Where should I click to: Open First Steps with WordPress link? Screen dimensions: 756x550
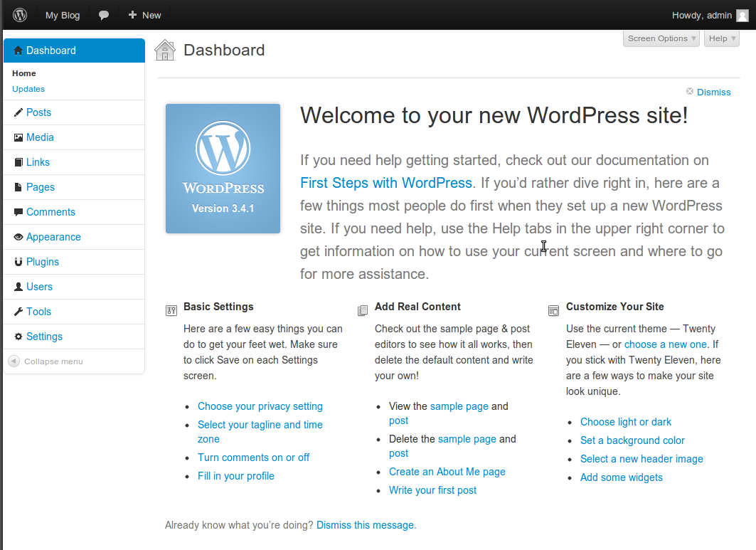(385, 183)
